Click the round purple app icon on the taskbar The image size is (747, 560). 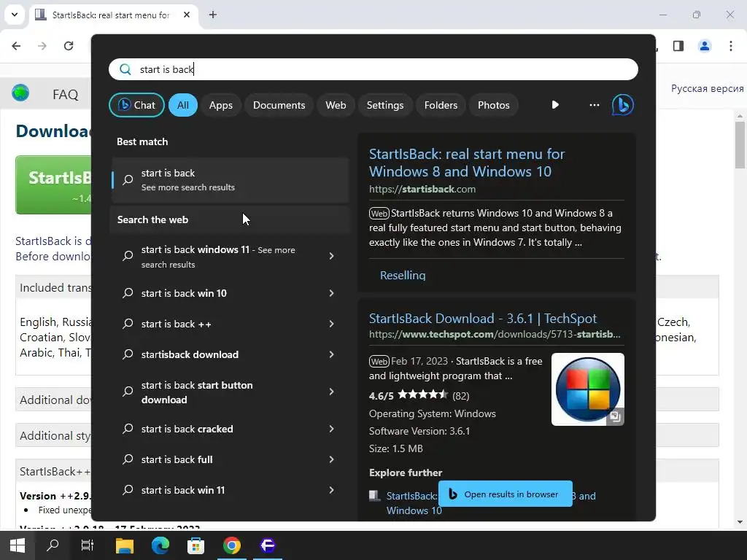coord(268,545)
